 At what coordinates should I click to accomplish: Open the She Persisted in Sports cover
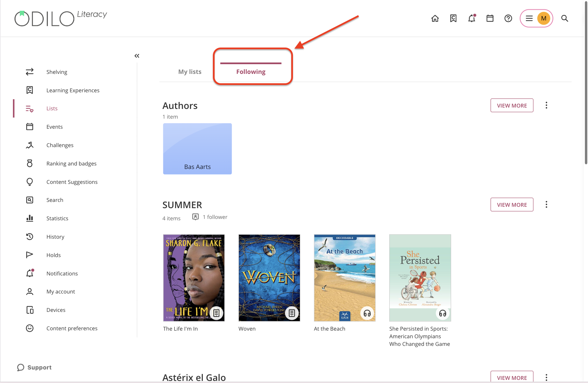[420, 278]
